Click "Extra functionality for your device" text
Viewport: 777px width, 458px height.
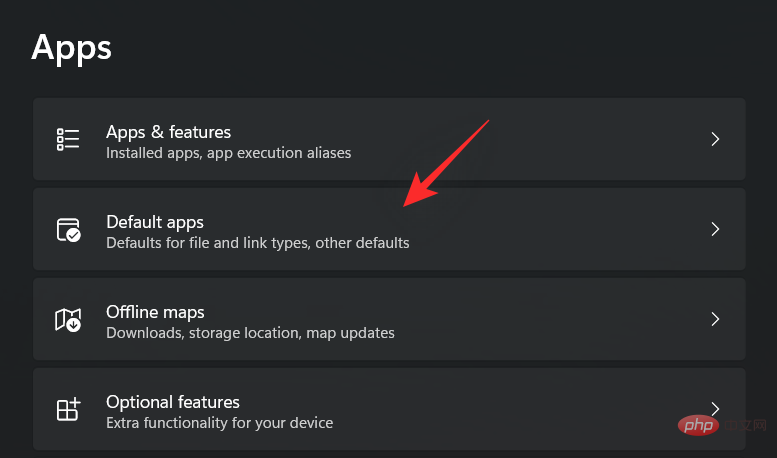(219, 423)
